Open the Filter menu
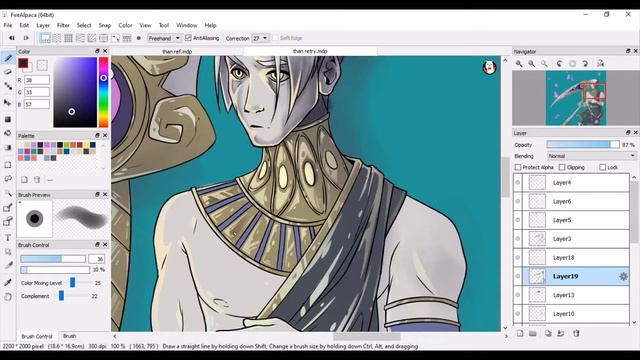The image size is (640, 360). 63,25
